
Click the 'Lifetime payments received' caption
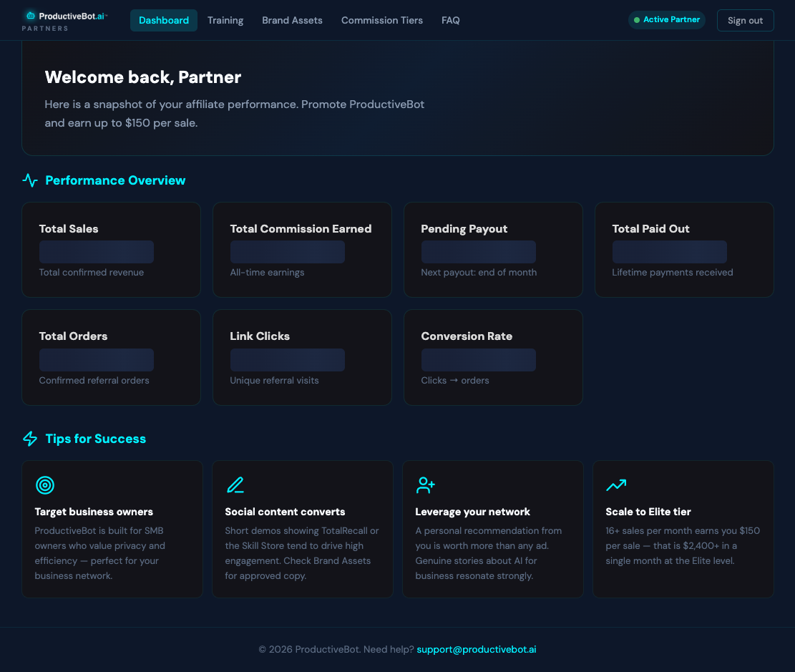coord(673,273)
